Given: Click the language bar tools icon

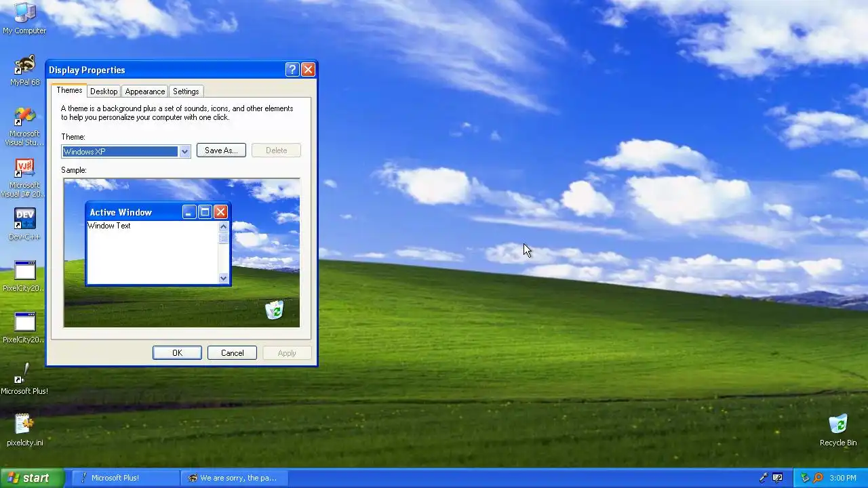Looking at the screenshot, I should [x=778, y=478].
